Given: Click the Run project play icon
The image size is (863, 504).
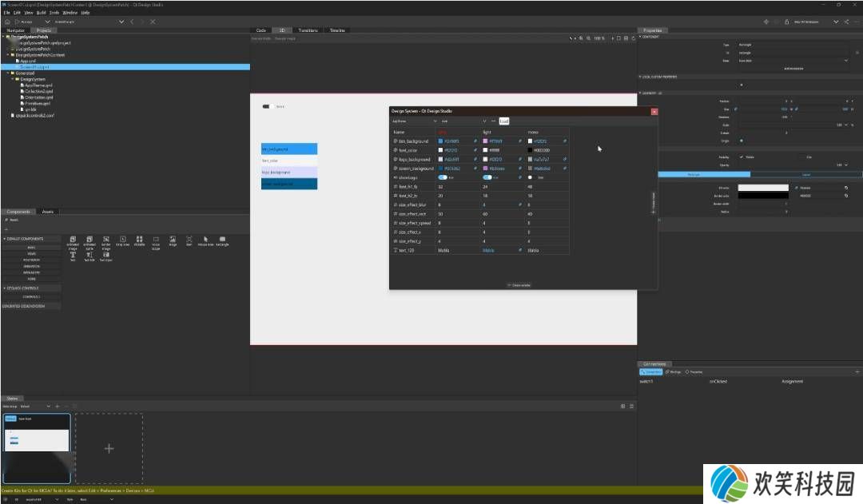Looking at the screenshot, I should [17, 22].
